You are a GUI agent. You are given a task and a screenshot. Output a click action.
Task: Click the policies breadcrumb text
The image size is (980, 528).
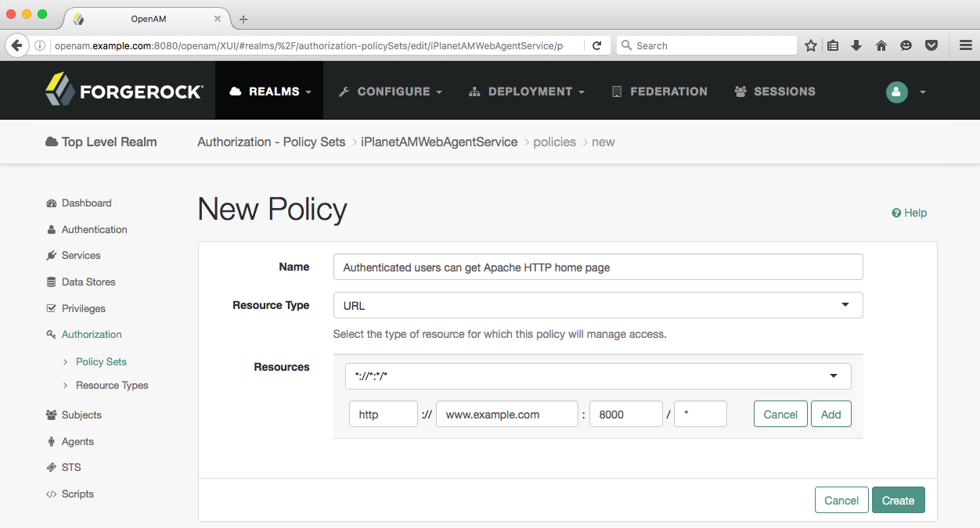554,142
